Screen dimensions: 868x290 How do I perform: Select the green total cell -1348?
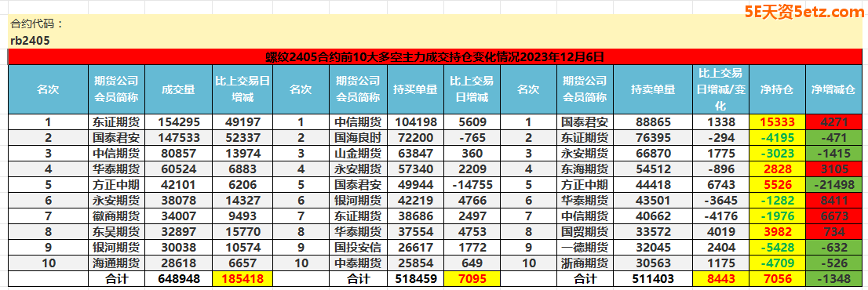click(x=833, y=279)
